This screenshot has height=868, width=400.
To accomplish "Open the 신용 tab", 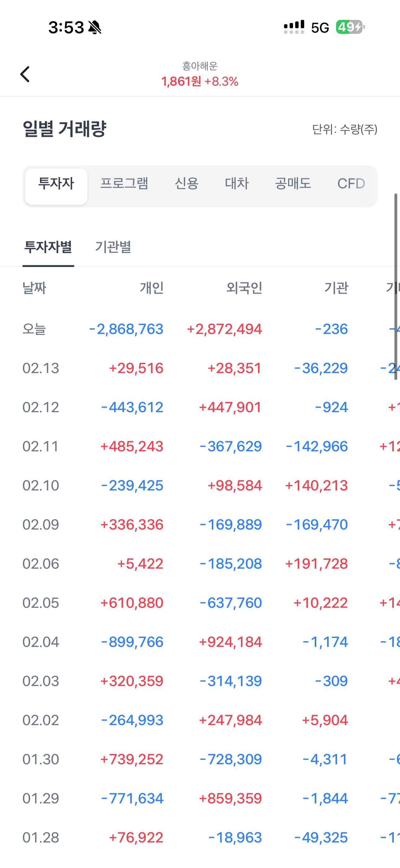I will (x=187, y=184).
